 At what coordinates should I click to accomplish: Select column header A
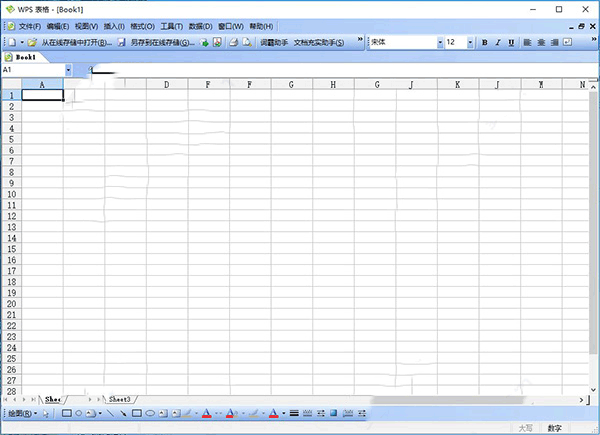pyautogui.click(x=42, y=85)
